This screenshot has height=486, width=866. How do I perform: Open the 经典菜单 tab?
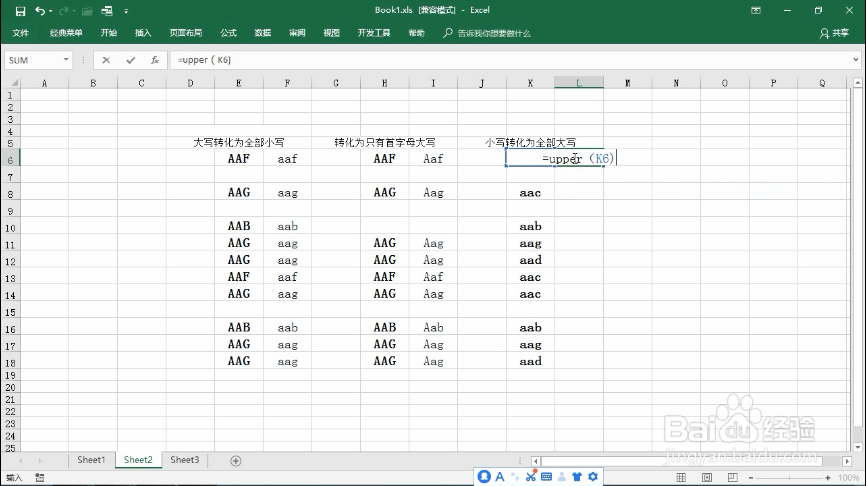coord(66,33)
